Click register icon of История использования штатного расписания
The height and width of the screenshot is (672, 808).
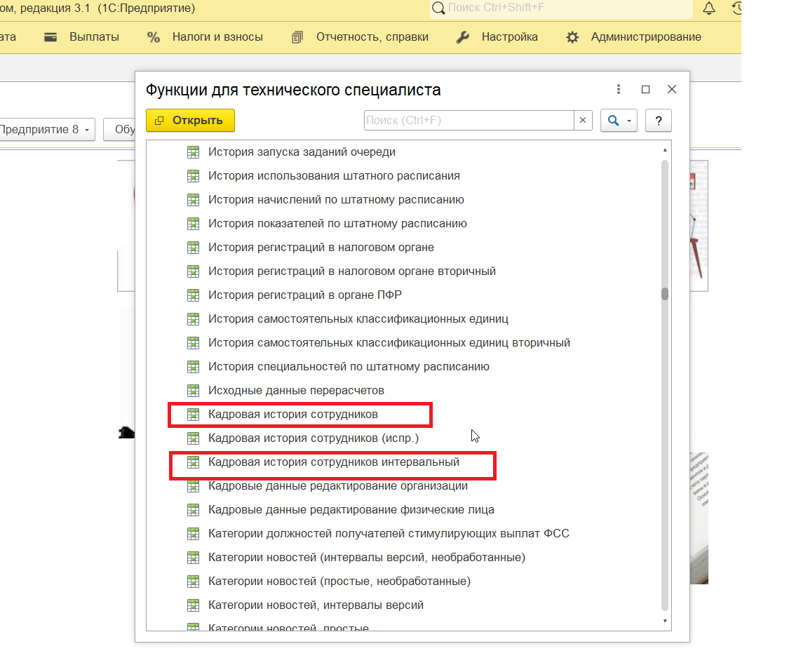click(194, 176)
